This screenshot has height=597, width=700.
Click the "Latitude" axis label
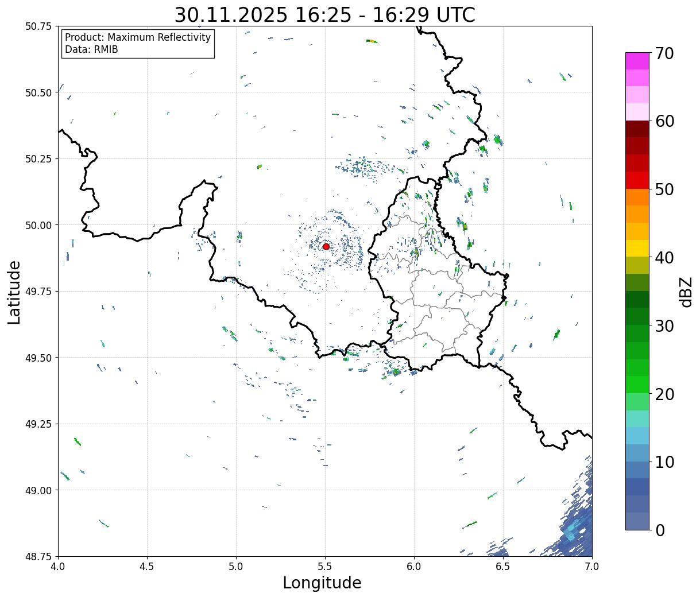click(x=14, y=292)
